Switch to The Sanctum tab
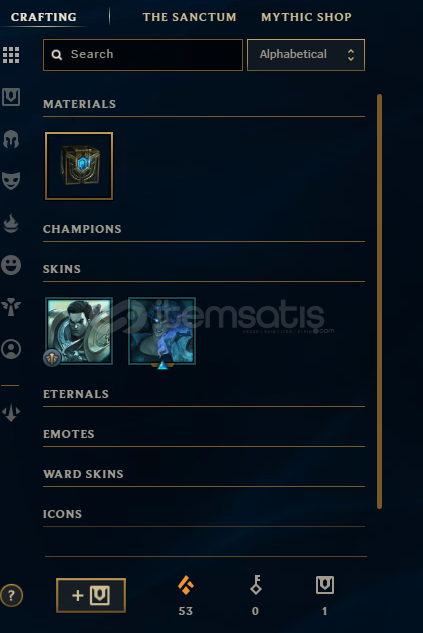 (x=189, y=17)
